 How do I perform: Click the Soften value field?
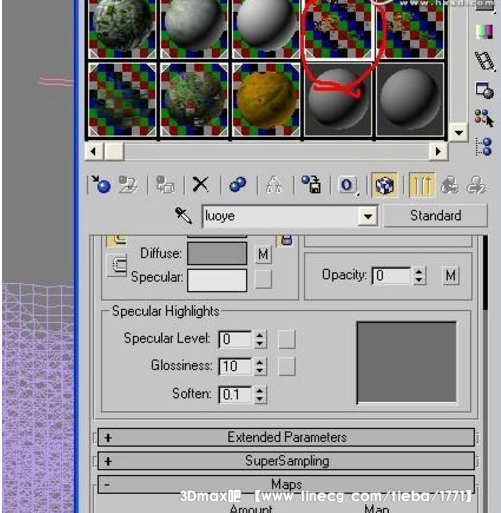[236, 394]
